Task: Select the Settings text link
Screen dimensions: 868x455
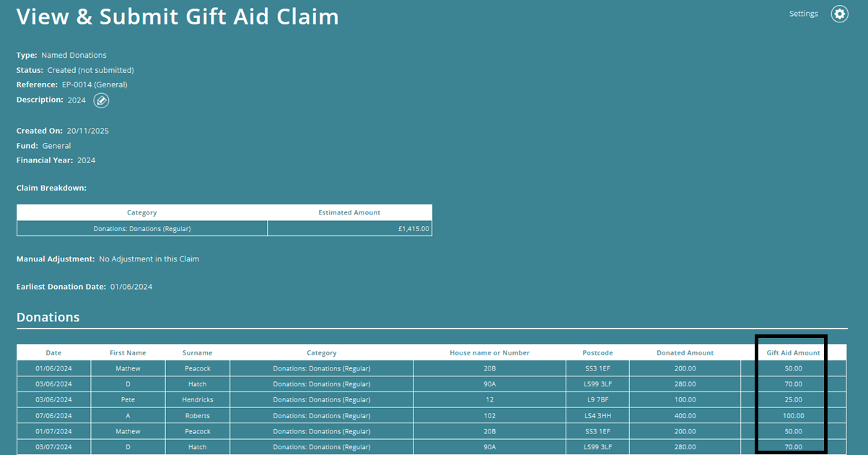Action: (x=803, y=13)
